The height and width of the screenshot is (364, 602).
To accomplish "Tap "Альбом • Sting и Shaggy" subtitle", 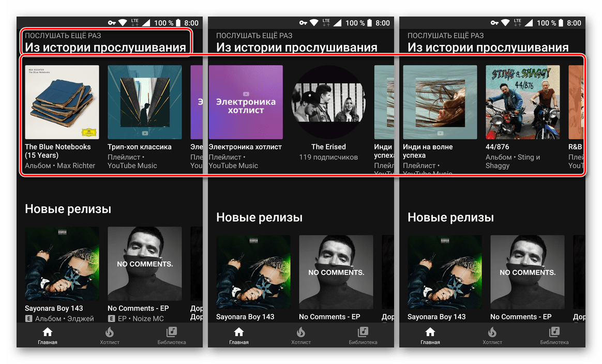I will pos(513,161).
